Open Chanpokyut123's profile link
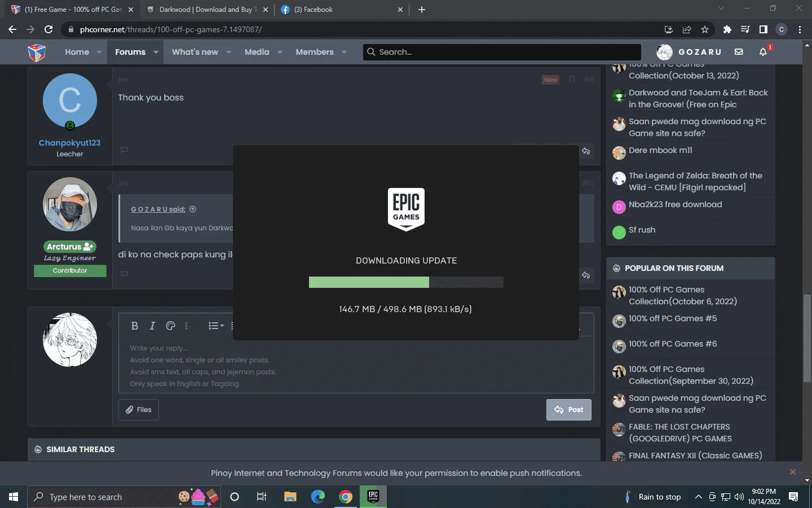Viewport: 812px width, 508px height. (x=69, y=143)
